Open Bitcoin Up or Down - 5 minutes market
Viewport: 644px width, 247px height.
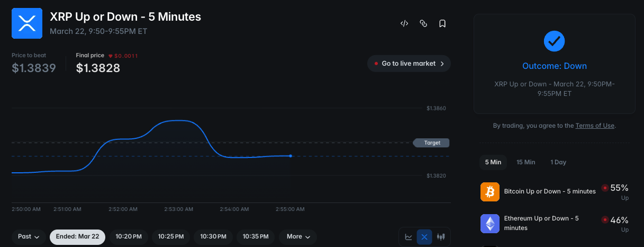coord(549,191)
